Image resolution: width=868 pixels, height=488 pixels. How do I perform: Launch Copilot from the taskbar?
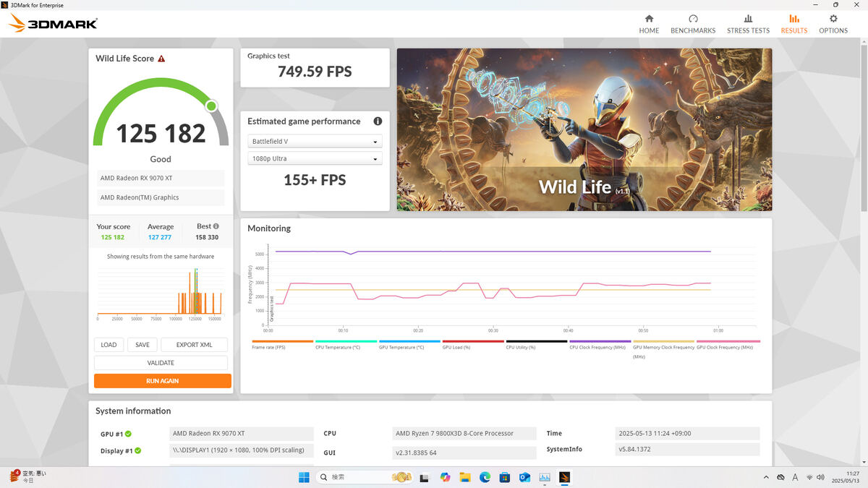pos(445,477)
